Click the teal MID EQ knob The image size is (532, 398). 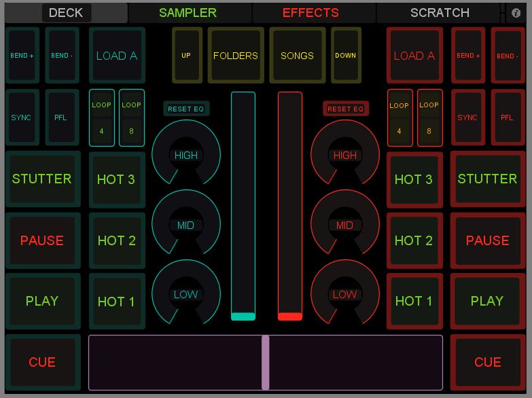pos(186,223)
